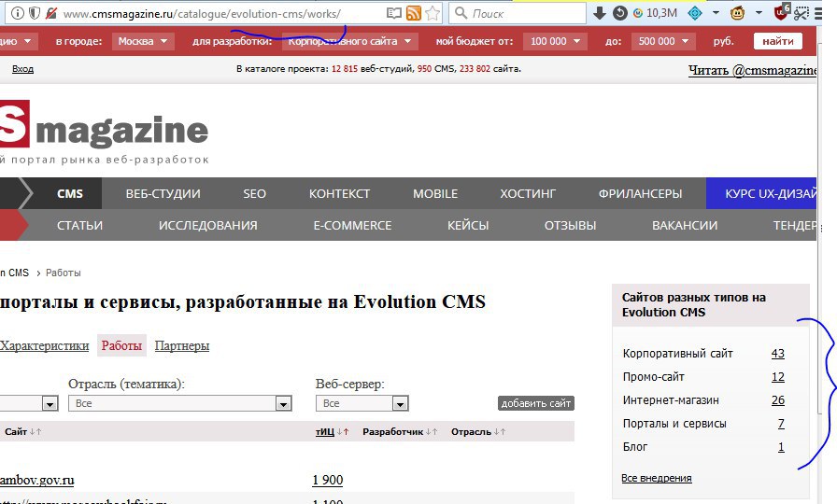Open the Порталы и сервисы count 7
The height and width of the screenshot is (504, 837).
(781, 424)
